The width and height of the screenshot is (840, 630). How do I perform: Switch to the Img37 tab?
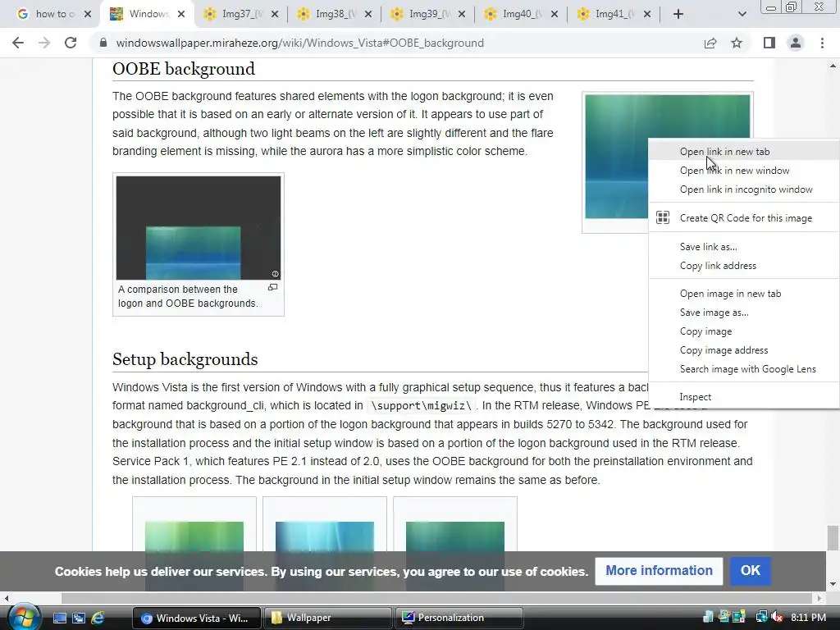[234, 14]
